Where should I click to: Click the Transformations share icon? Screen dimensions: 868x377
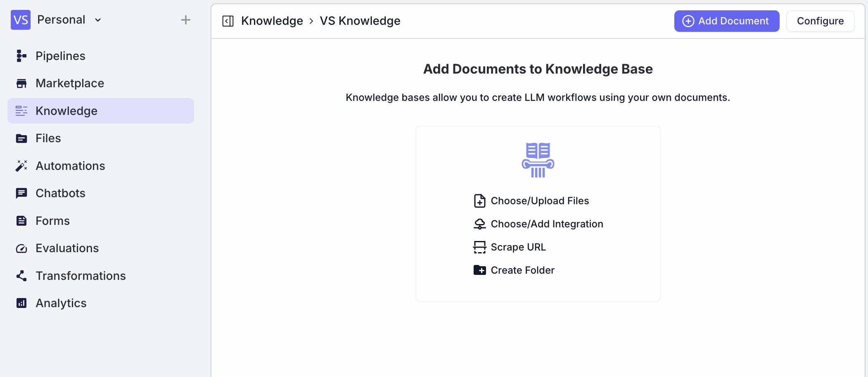21,276
